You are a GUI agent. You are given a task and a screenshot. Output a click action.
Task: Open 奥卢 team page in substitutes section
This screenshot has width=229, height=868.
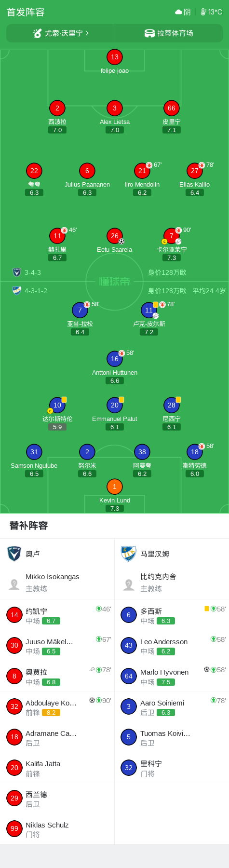(x=57, y=554)
